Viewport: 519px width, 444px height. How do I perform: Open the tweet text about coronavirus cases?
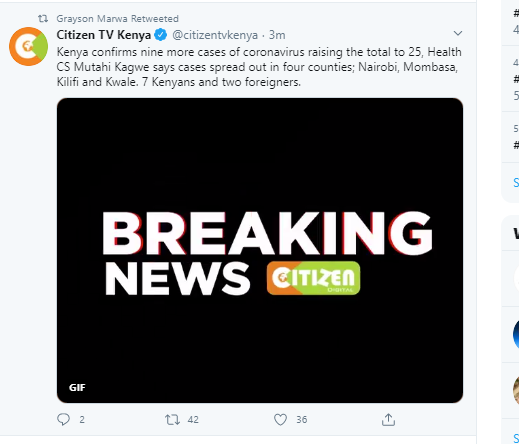click(259, 67)
